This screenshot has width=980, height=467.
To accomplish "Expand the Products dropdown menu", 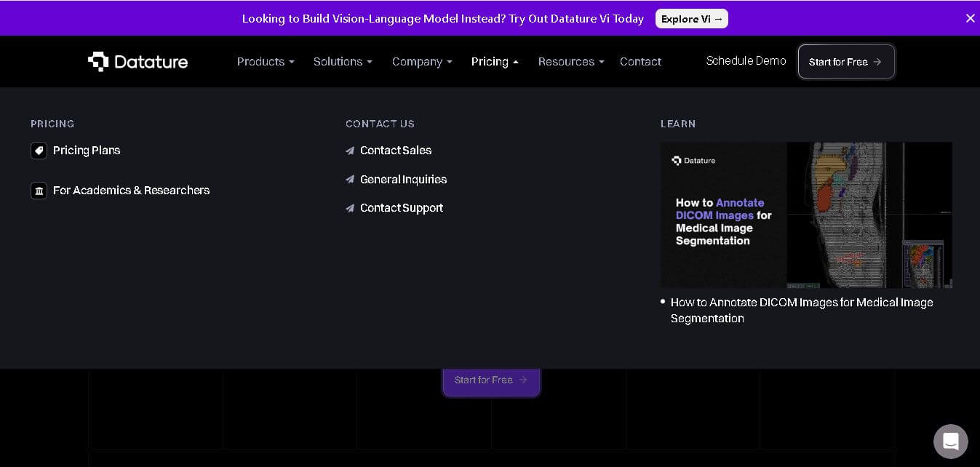I will (266, 62).
